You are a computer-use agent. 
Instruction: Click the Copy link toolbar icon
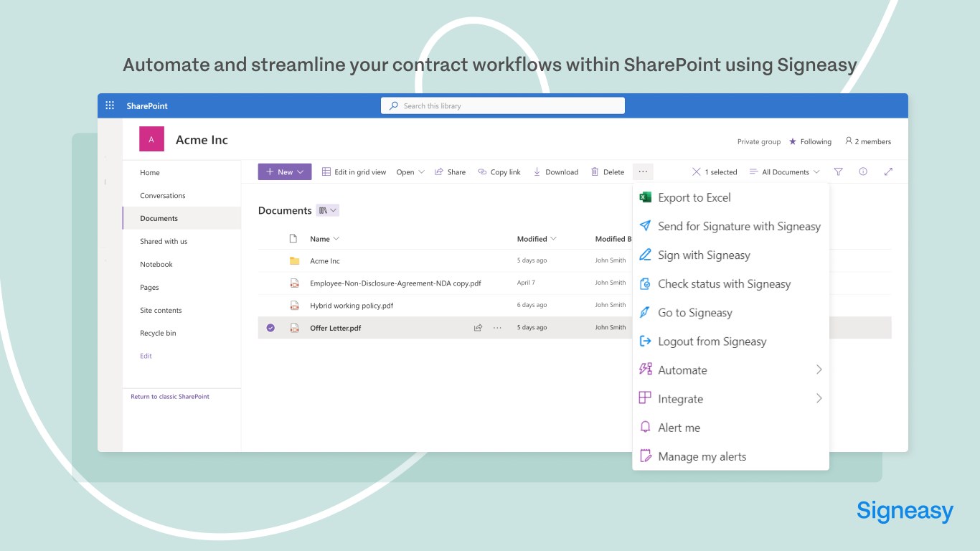click(x=482, y=171)
